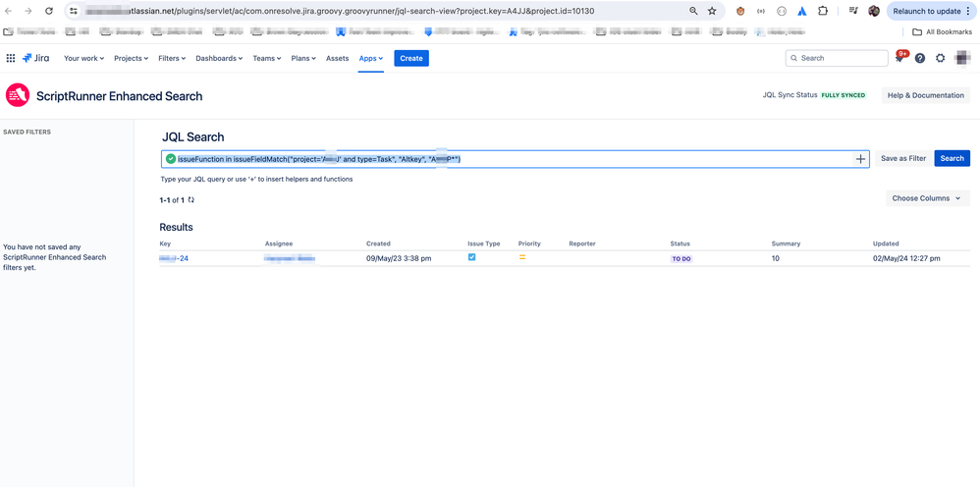This screenshot has height=487, width=980.
Task: Expand the Filters menu
Action: [172, 58]
